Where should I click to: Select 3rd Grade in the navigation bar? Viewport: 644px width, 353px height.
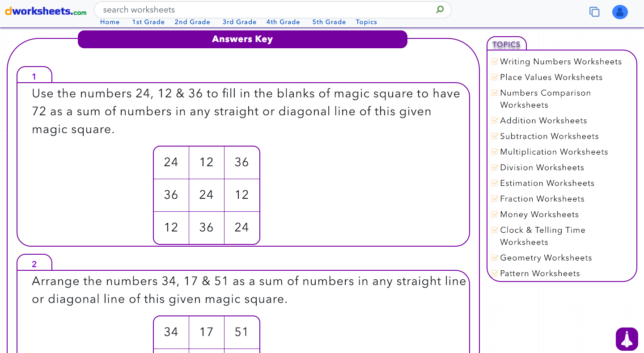pos(240,22)
